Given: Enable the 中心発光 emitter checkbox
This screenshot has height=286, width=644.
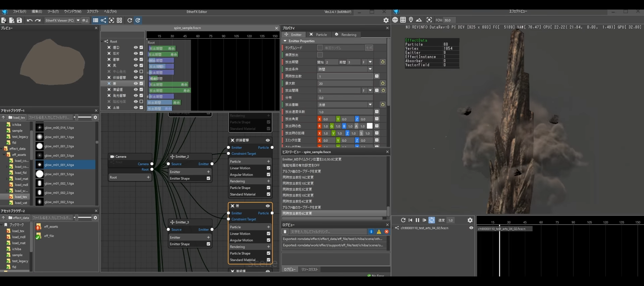Looking at the screenshot, I should click(x=141, y=71).
